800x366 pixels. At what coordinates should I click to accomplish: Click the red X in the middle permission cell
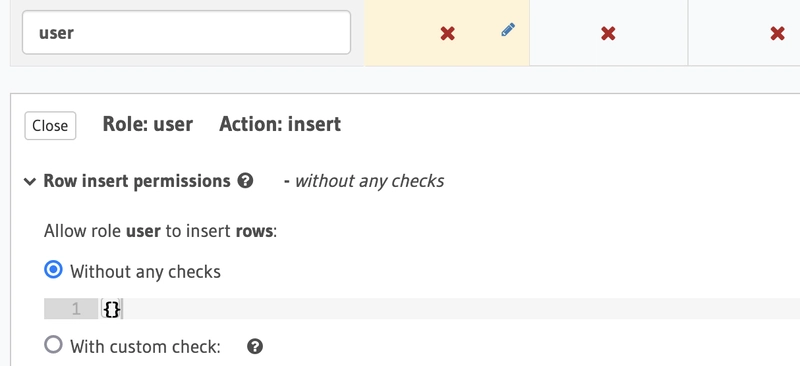pos(608,34)
